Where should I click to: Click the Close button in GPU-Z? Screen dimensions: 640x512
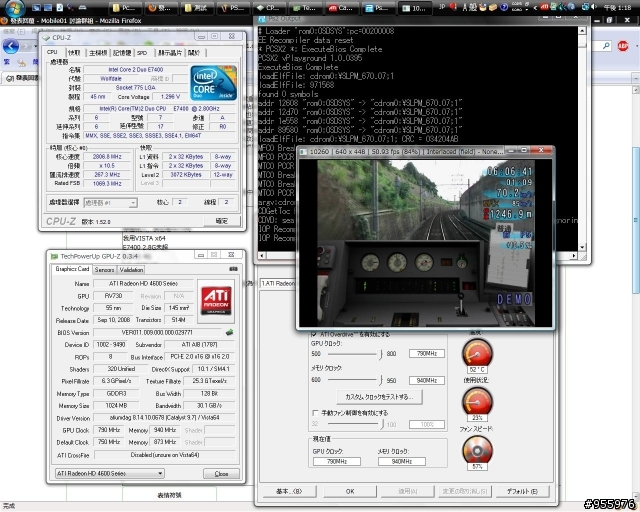[221, 473]
